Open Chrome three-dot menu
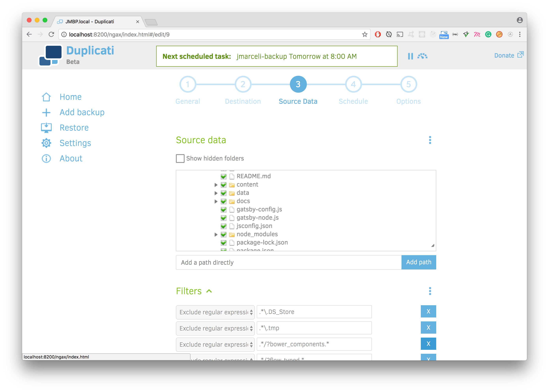 tap(520, 35)
